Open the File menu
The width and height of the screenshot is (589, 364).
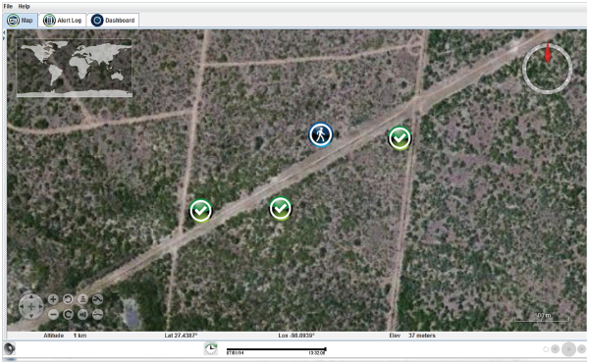click(x=8, y=6)
